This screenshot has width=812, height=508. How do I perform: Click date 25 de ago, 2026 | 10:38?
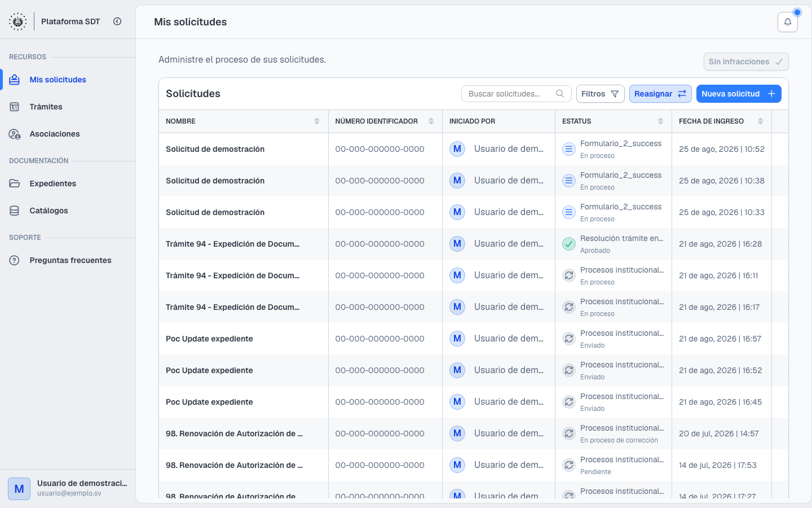pyautogui.click(x=722, y=181)
